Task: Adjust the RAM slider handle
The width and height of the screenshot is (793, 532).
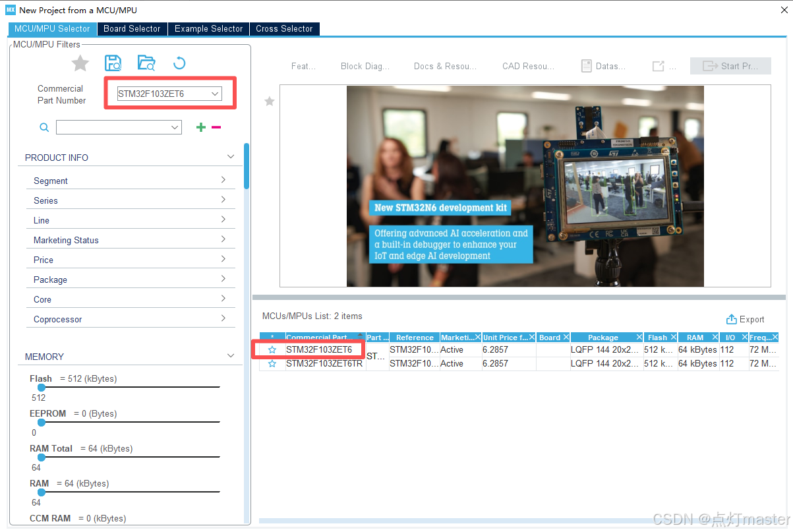Action: (41, 492)
